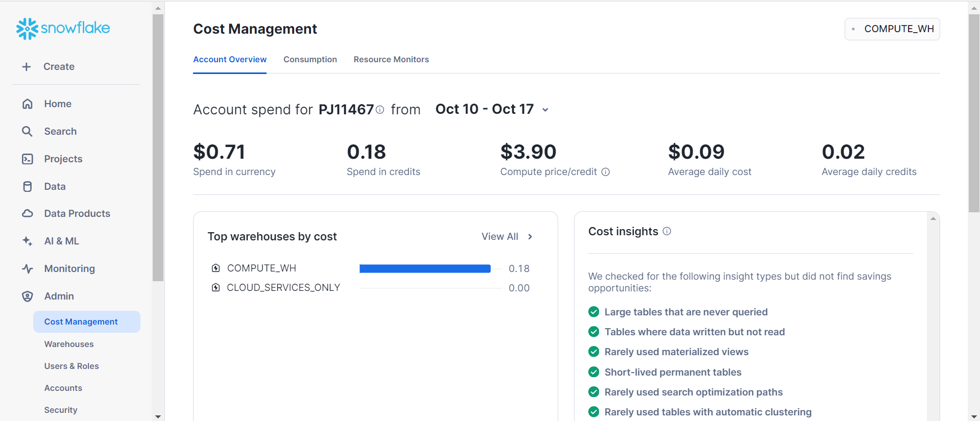Click the Projects terminal icon
Image resolution: width=980 pixels, height=421 pixels.
28,159
